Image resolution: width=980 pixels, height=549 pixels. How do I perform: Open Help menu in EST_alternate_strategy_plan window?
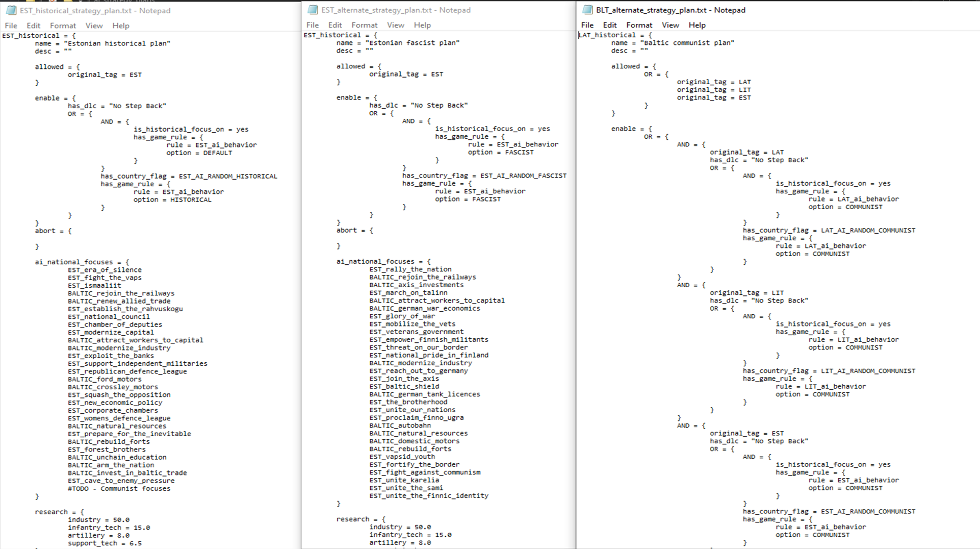[422, 25]
